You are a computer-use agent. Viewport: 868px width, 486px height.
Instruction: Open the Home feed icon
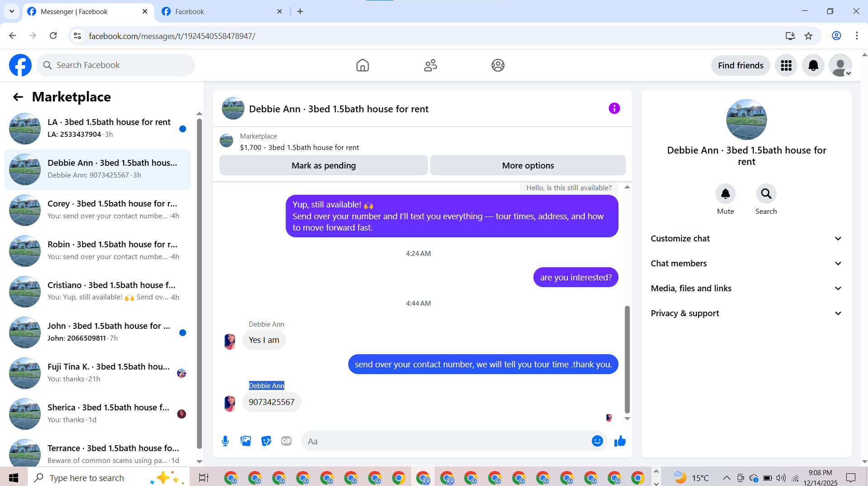362,65
